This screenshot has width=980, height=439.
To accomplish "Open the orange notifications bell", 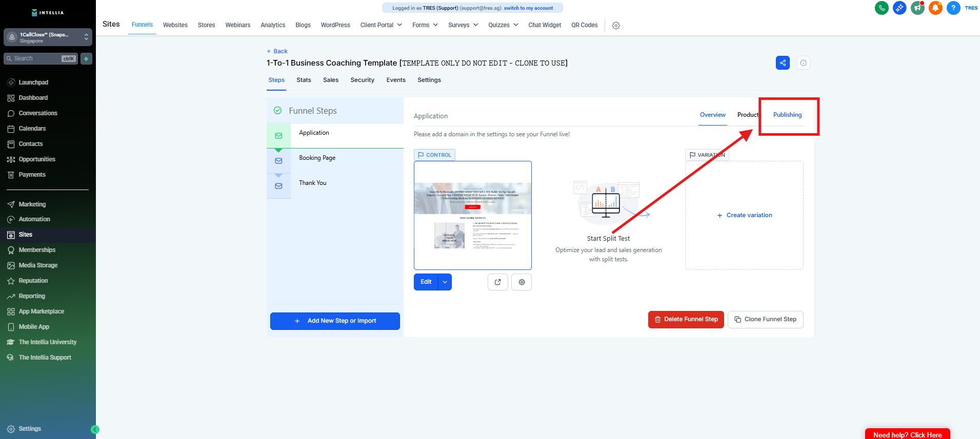I will tap(935, 8).
